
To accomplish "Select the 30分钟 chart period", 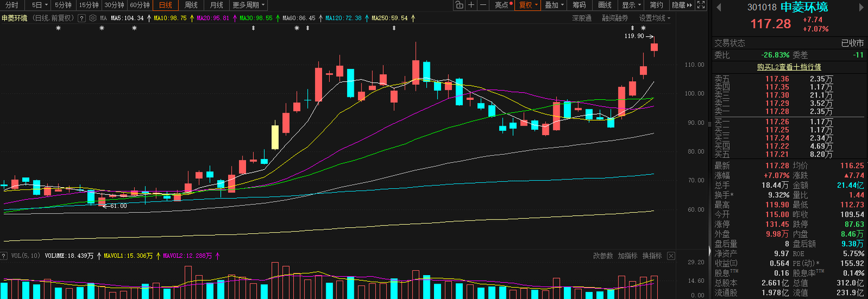I will pos(114,5).
